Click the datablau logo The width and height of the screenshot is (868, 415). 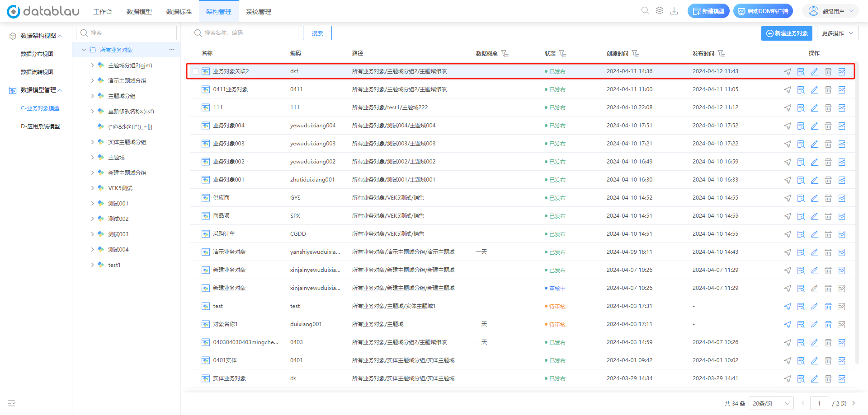point(43,11)
